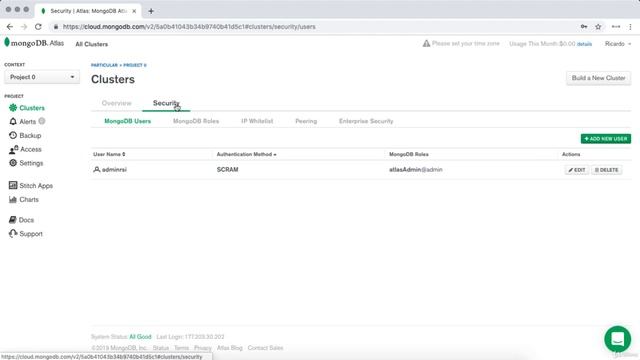Sort by Authentication Method column

pyautogui.click(x=247, y=154)
